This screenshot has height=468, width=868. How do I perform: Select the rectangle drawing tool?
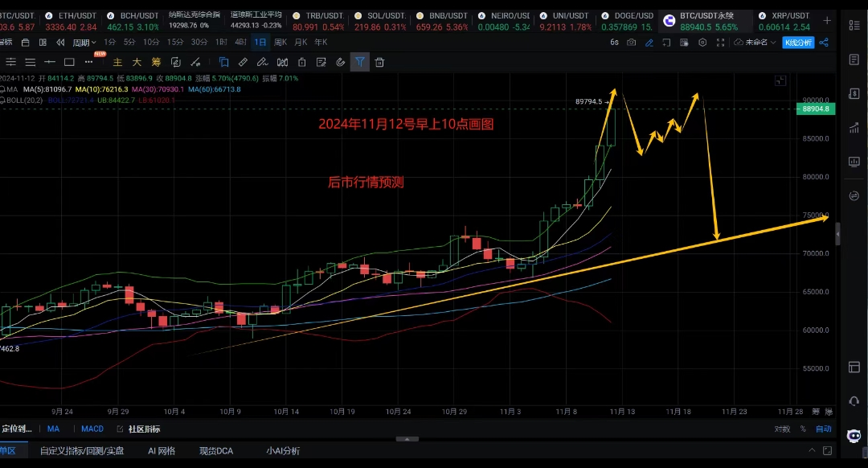pyautogui.click(x=70, y=62)
